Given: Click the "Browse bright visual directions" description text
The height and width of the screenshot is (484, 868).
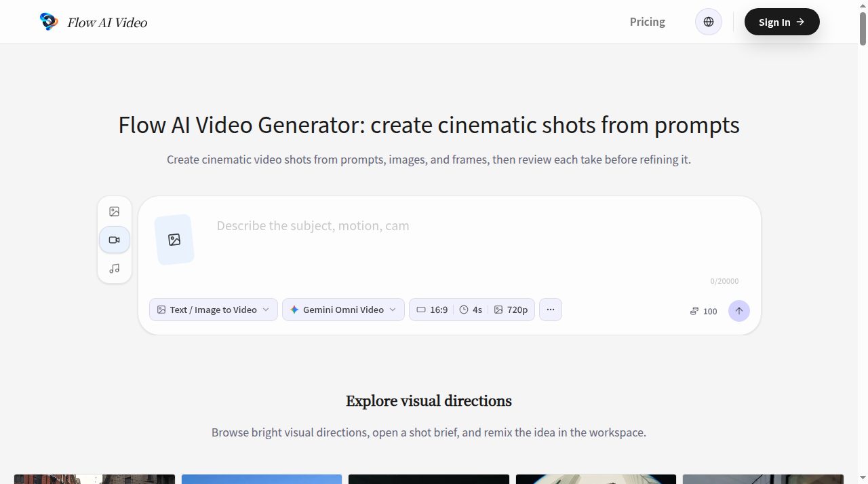Looking at the screenshot, I should point(429,432).
